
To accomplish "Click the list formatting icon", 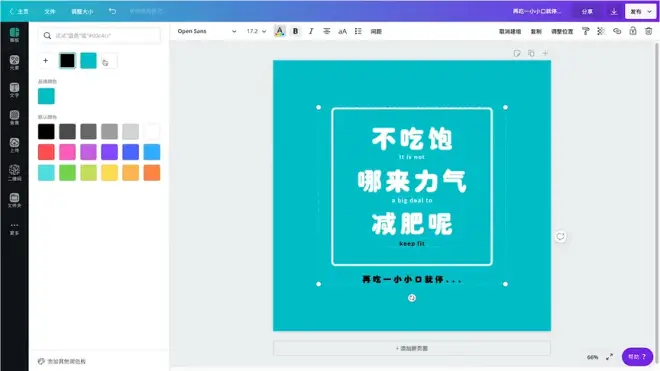I will point(358,31).
